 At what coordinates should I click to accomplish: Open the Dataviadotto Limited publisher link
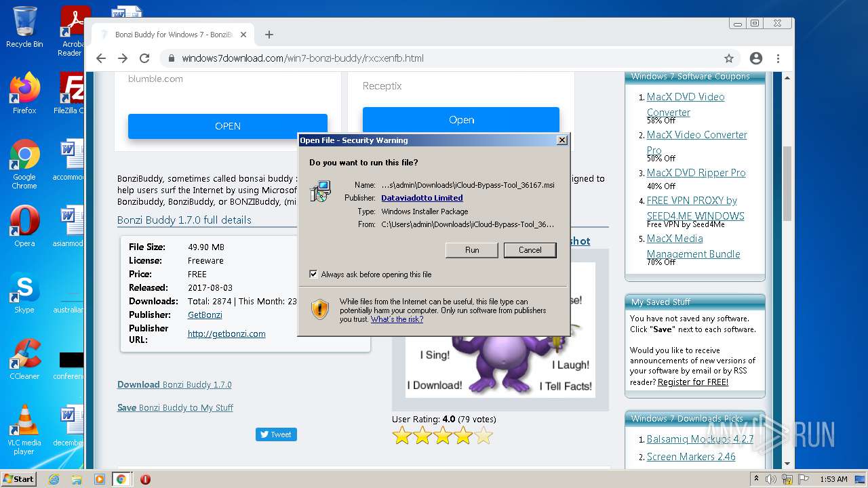[x=422, y=198]
